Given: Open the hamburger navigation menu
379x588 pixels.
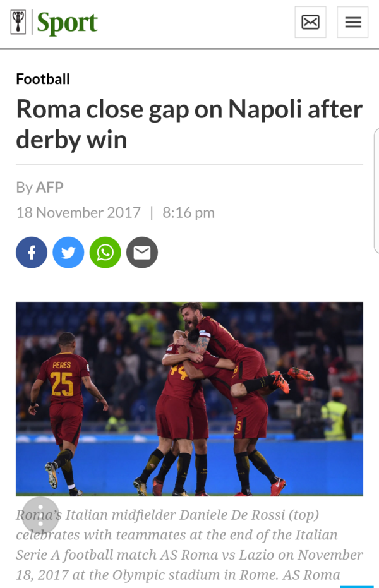Looking at the screenshot, I should (352, 22).
